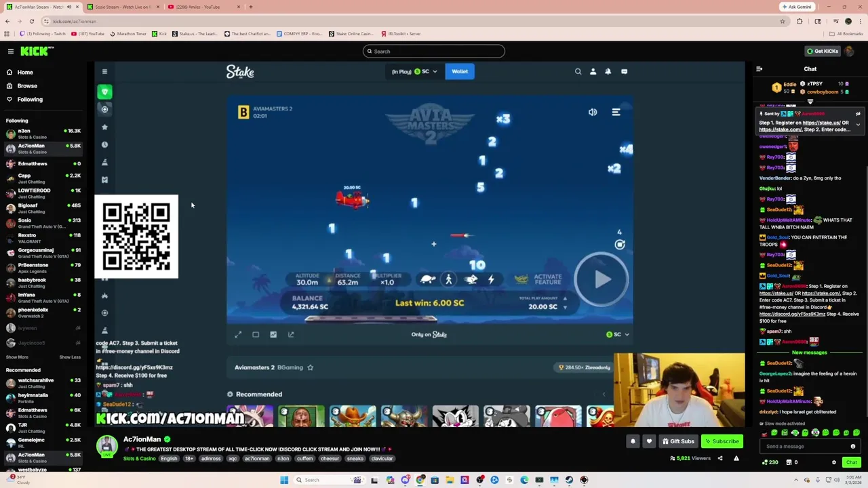
Task: Open Browse in Kick sidebar
Action: click(x=27, y=85)
